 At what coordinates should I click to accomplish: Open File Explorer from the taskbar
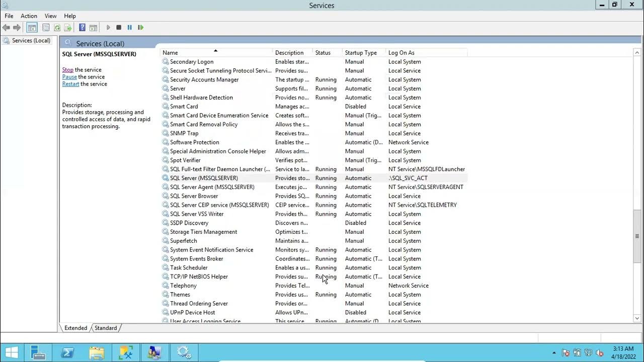click(x=97, y=352)
